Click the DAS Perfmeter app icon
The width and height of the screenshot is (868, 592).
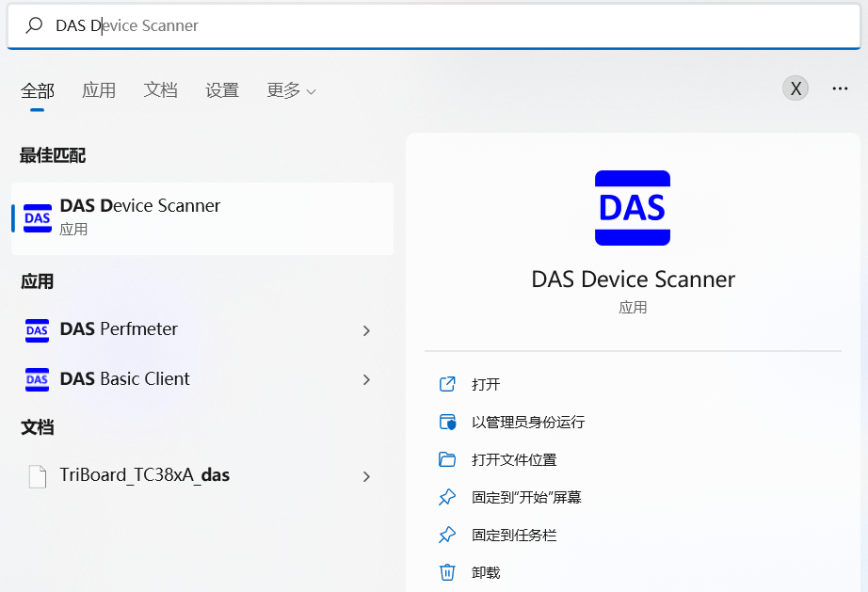pos(37,330)
